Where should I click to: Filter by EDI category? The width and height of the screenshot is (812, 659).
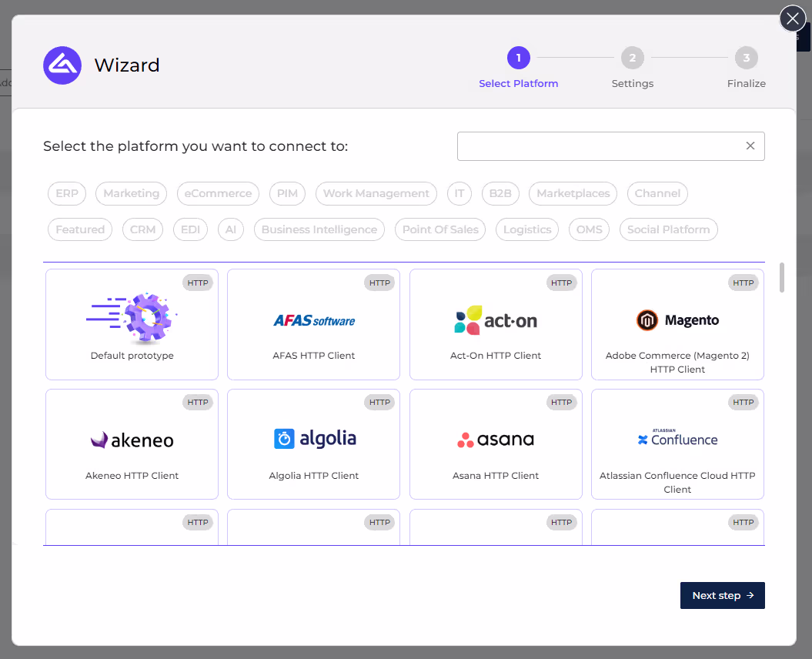[190, 229]
